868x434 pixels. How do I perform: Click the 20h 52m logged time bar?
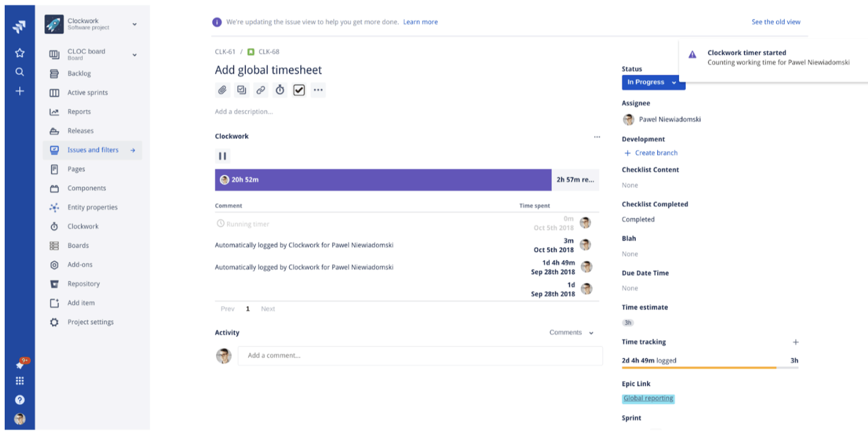click(x=383, y=180)
